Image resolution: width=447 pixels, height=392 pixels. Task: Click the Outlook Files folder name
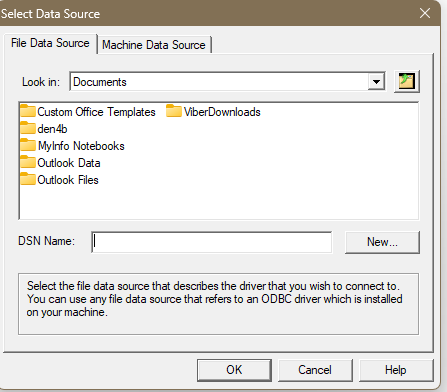click(68, 180)
